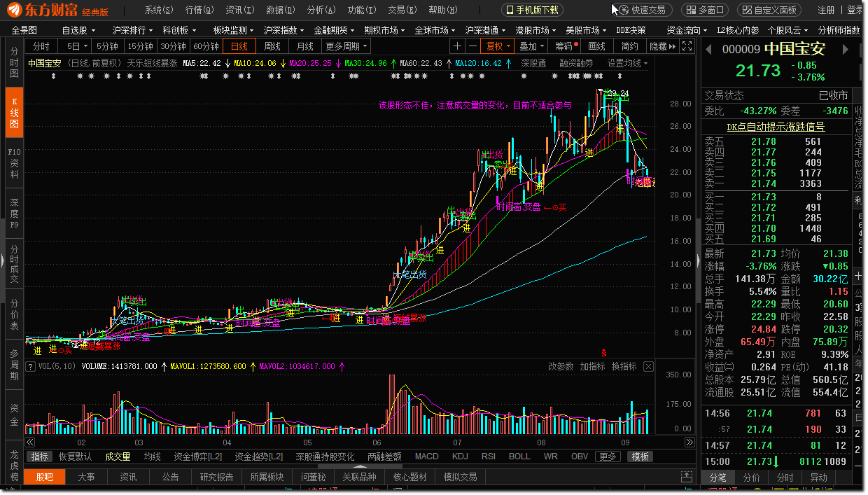The width and height of the screenshot is (868, 495).
Task: Close the volume indicator pane
Action: click(648, 366)
